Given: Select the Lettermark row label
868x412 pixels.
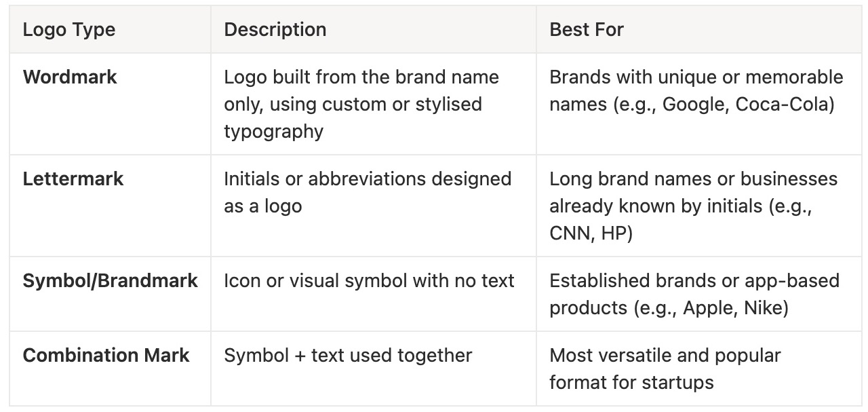Looking at the screenshot, I should 73,179.
